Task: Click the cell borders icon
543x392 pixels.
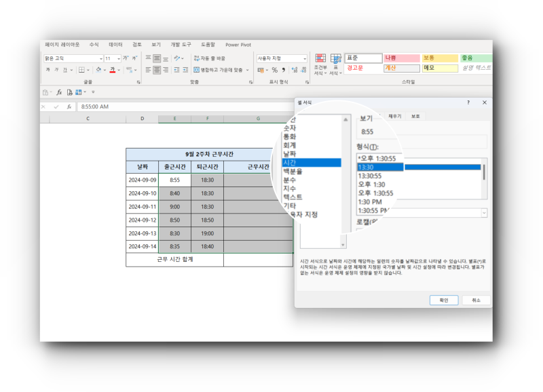Action: click(80, 70)
